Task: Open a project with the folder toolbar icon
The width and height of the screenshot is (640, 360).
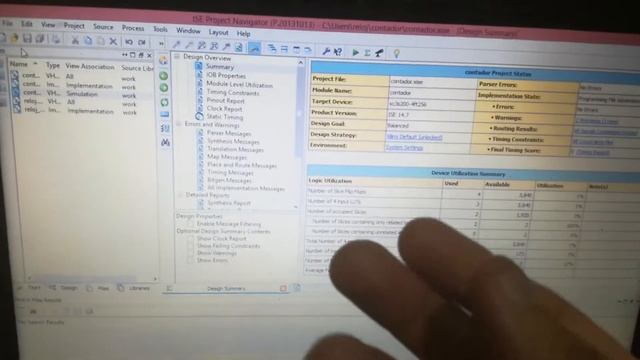Action: tap(15, 38)
